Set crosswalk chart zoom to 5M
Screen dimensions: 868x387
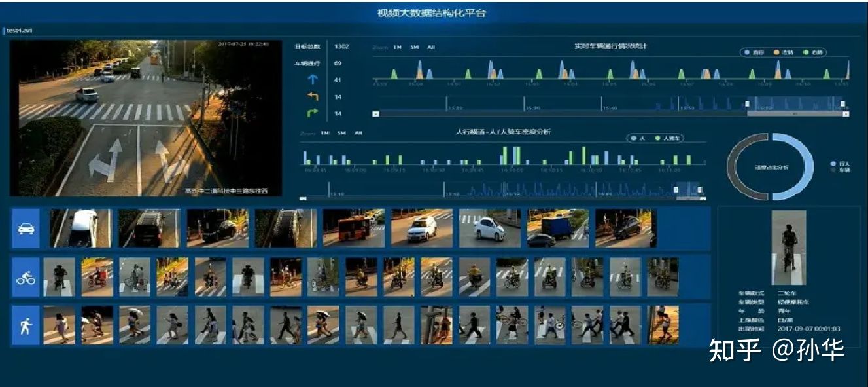pyautogui.click(x=341, y=133)
